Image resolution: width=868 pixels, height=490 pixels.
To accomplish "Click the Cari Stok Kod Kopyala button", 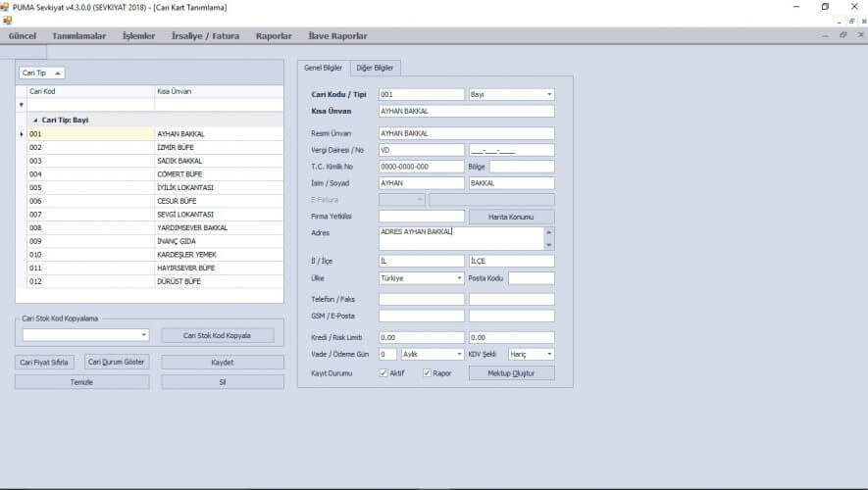I will 217,336.
